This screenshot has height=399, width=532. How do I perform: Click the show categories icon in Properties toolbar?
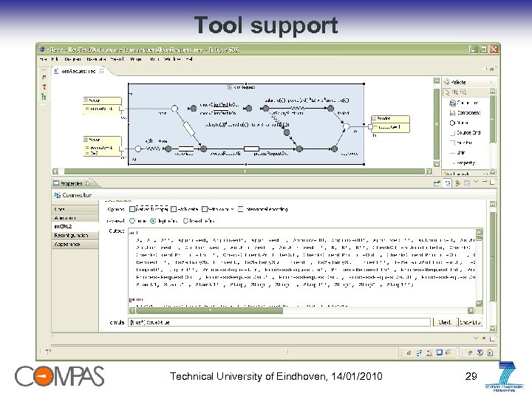[x=448, y=183]
